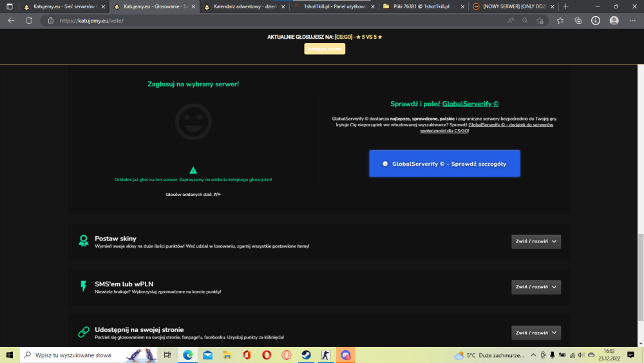
Task: Launch Opera GX from taskbar
Action: tap(287, 355)
